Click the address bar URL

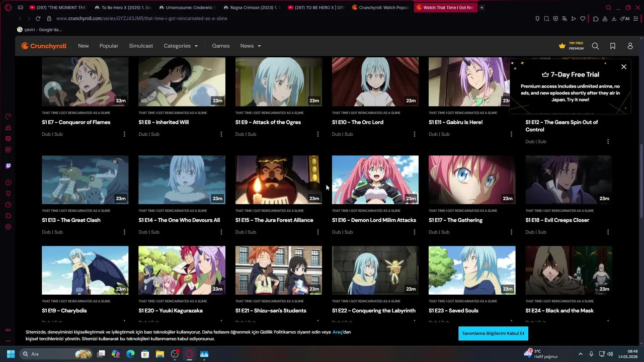[x=142, y=19]
